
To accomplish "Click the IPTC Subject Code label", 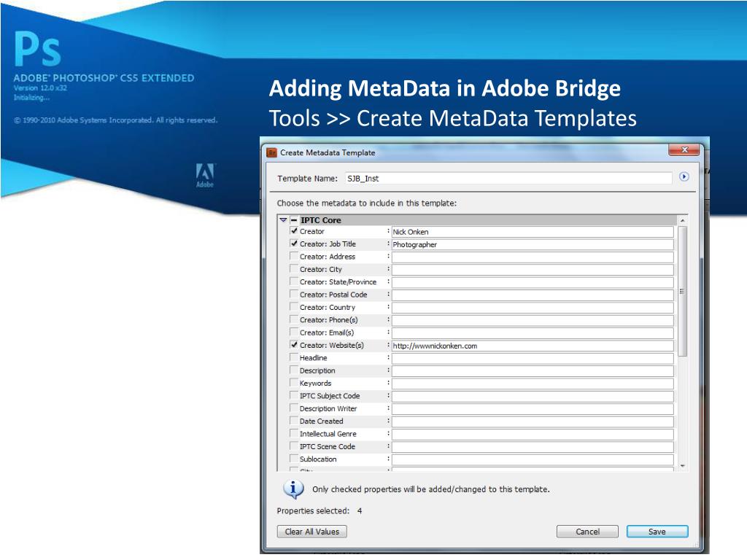I will tap(330, 396).
